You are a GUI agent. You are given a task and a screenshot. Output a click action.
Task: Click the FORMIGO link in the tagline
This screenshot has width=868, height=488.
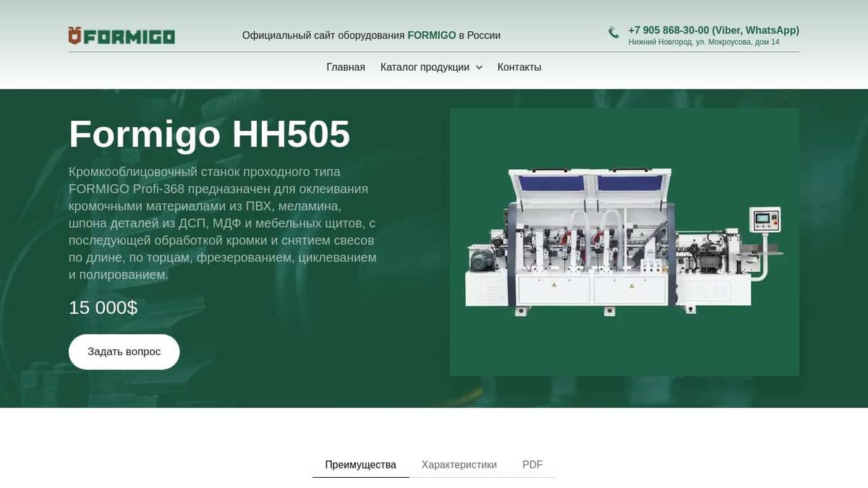tap(430, 33)
